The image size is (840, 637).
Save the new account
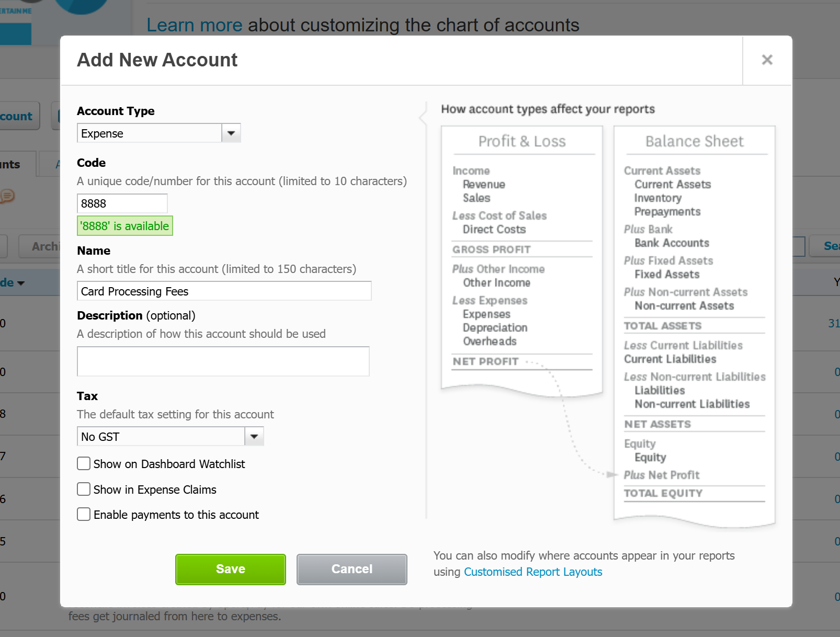(x=231, y=569)
